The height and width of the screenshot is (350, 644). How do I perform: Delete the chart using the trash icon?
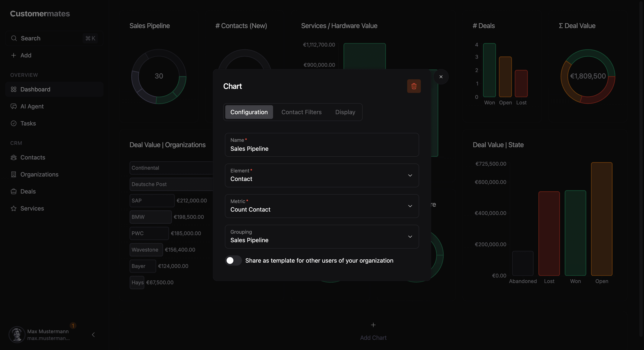coord(414,86)
